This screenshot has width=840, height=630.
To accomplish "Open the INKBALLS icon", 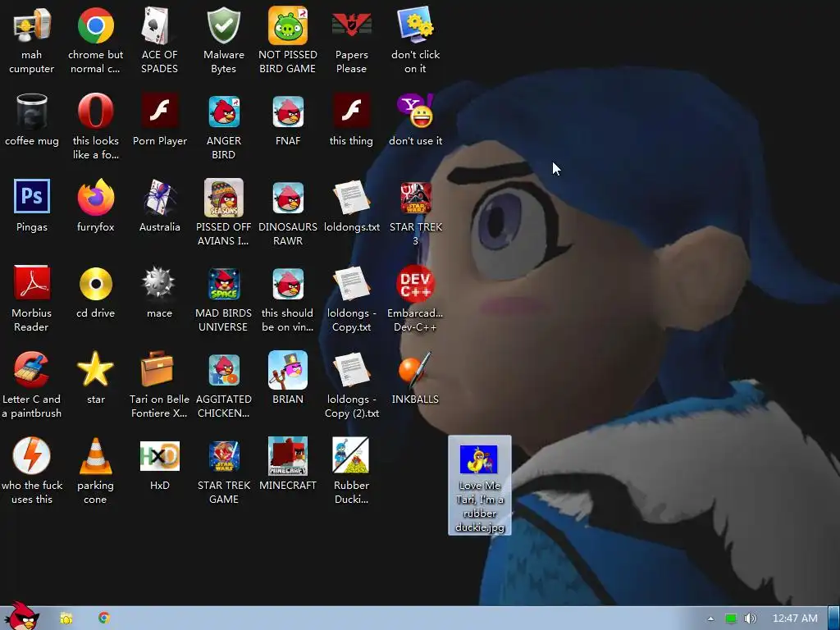I will pos(415,370).
